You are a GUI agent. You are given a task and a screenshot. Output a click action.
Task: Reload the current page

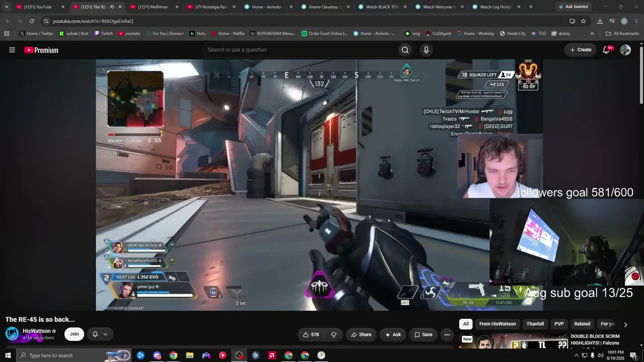[32, 21]
